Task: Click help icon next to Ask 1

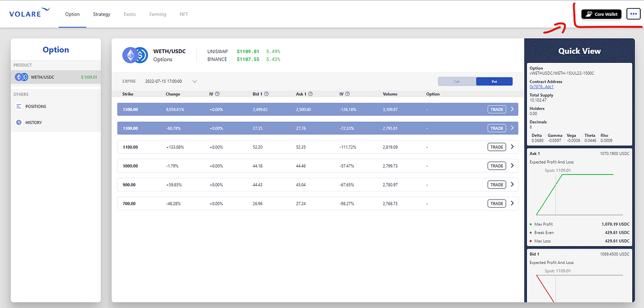Action: pos(310,94)
